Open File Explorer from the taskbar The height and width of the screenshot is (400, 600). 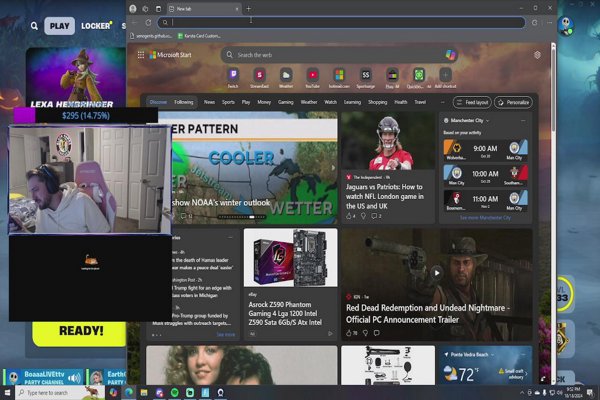pos(144,392)
